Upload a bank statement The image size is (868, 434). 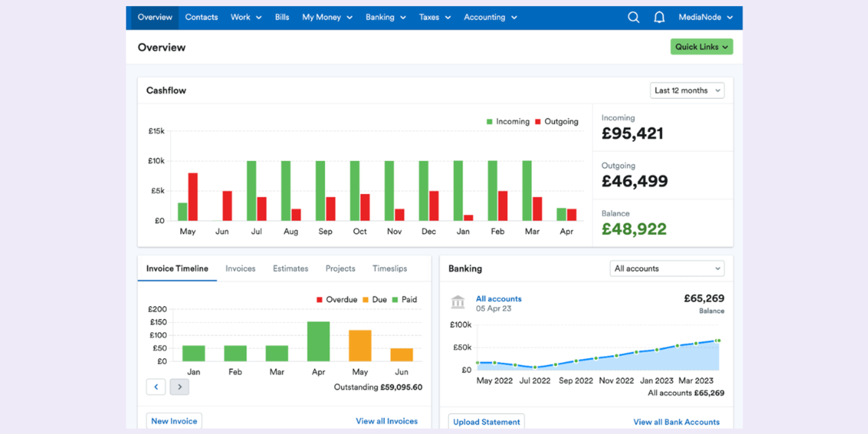[486, 422]
